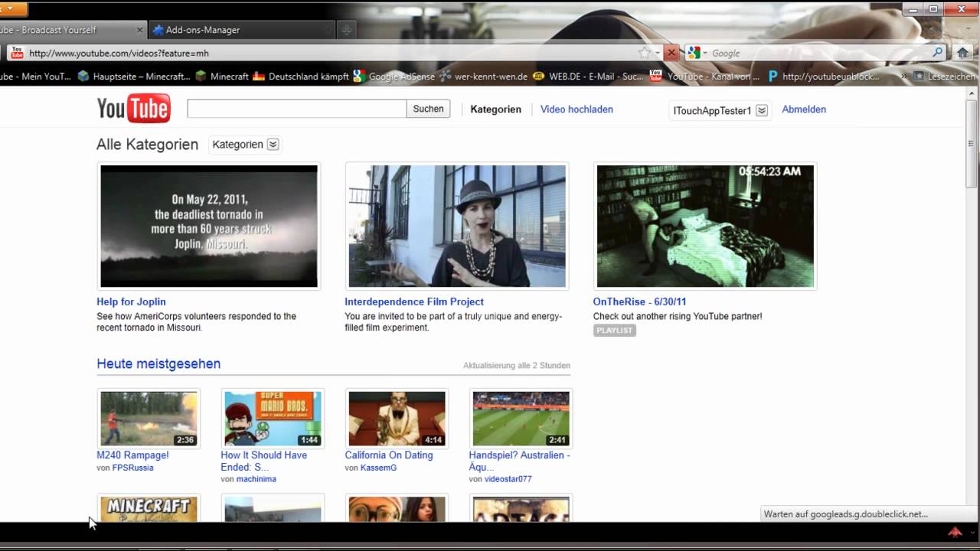Viewport: 980px width, 551px height.
Task: Open the OnTheRise 6/30/11 thumbnail
Action: pos(705,226)
